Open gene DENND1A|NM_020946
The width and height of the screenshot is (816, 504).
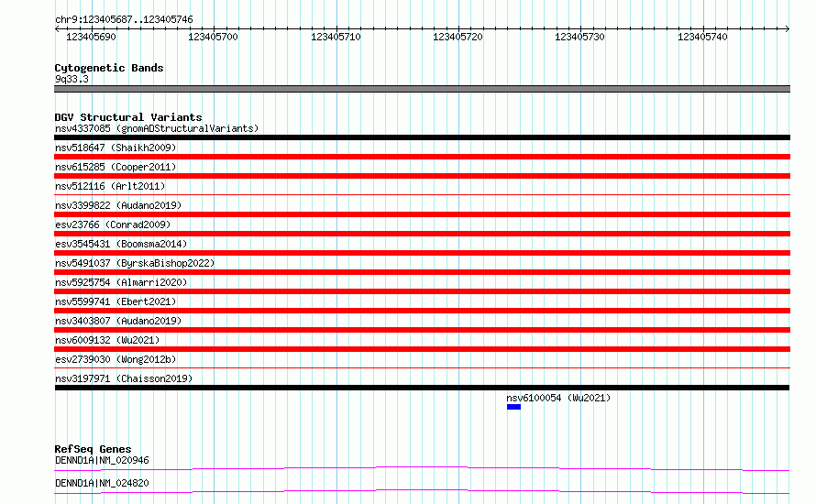[102, 460]
